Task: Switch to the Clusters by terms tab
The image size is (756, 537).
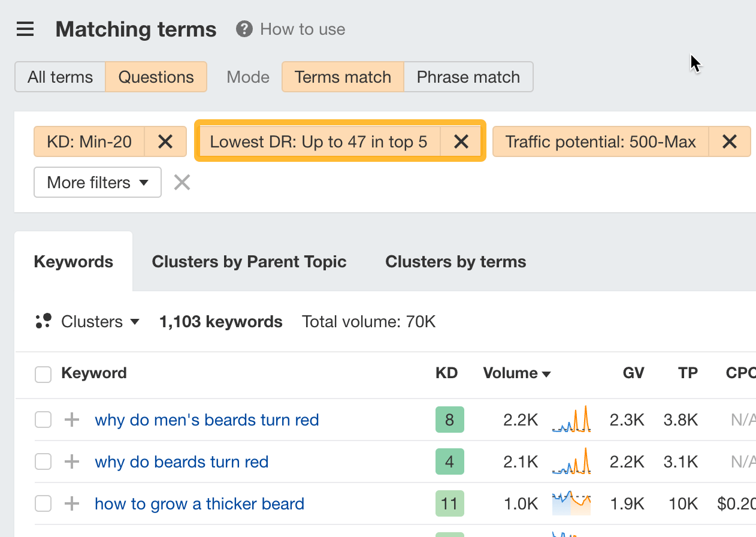Action: click(455, 261)
